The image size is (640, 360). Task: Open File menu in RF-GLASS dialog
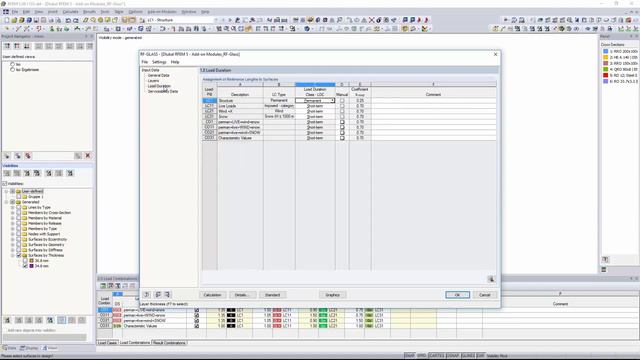coord(144,62)
